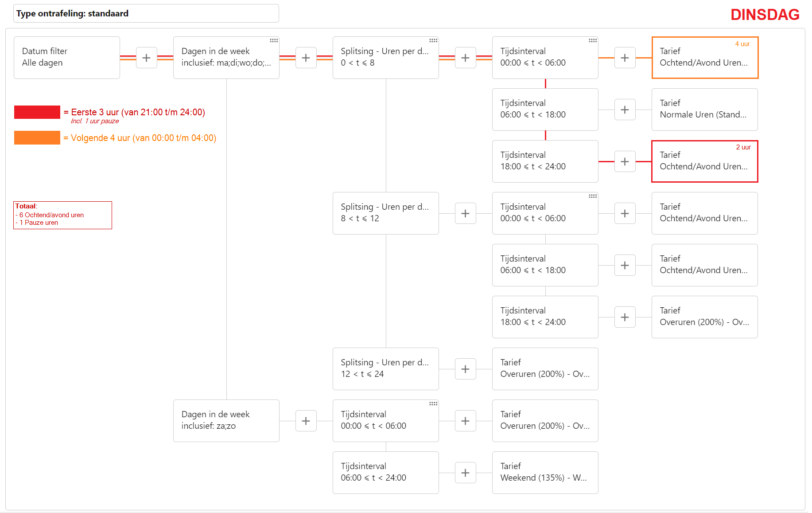Select Tarief Weekend (135%) node
Screen dimensions: 812x513
pyautogui.click(x=545, y=473)
